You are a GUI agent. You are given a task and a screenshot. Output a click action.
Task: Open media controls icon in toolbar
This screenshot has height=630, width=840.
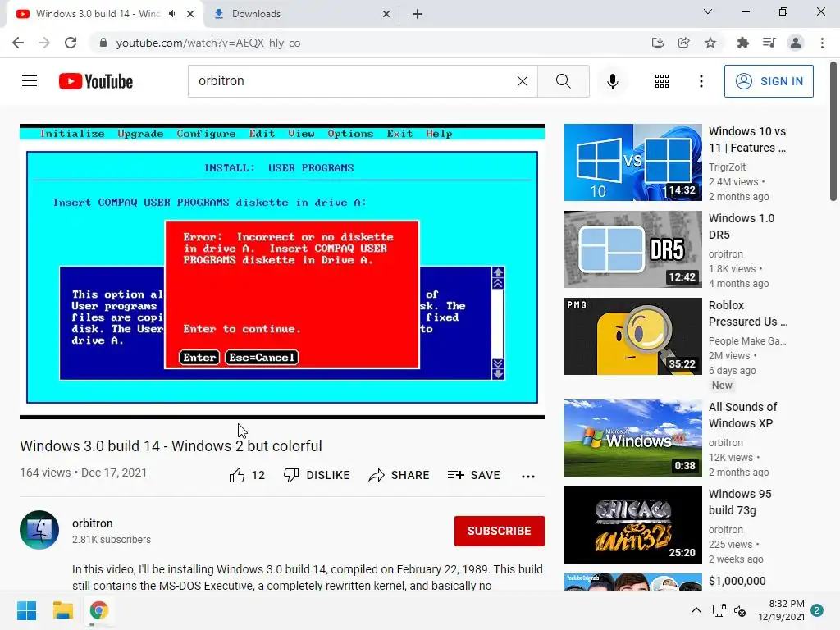pos(769,43)
